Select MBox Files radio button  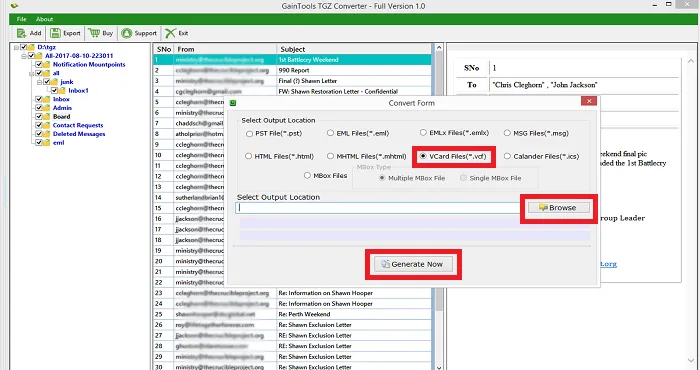pyautogui.click(x=307, y=176)
